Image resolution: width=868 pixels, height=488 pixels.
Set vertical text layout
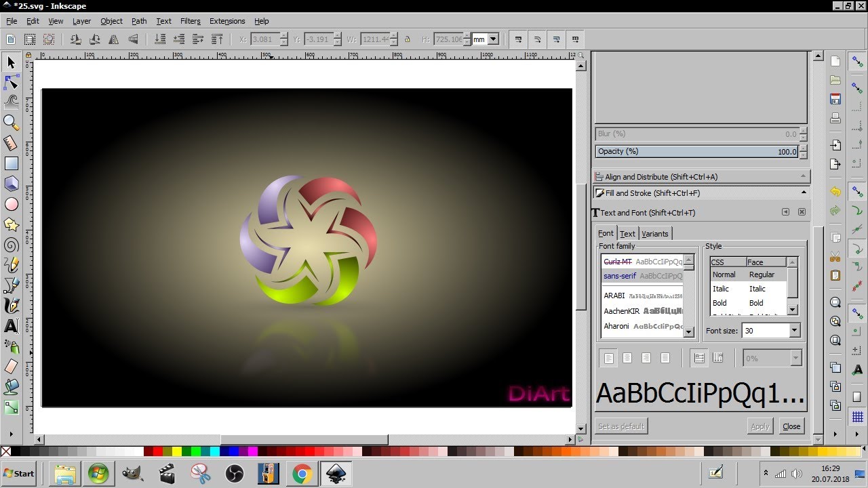[x=718, y=358]
